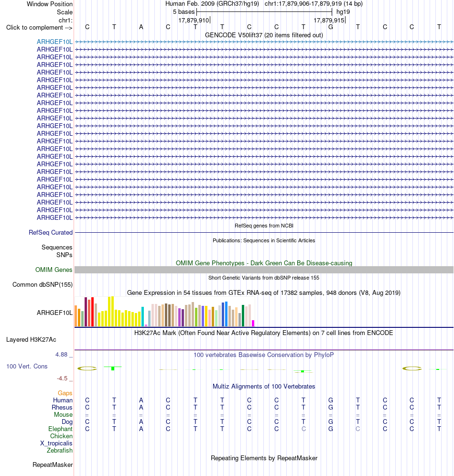Click base A in the Human alignment row
Viewport: 454px width, 476px height.
pos(141,400)
